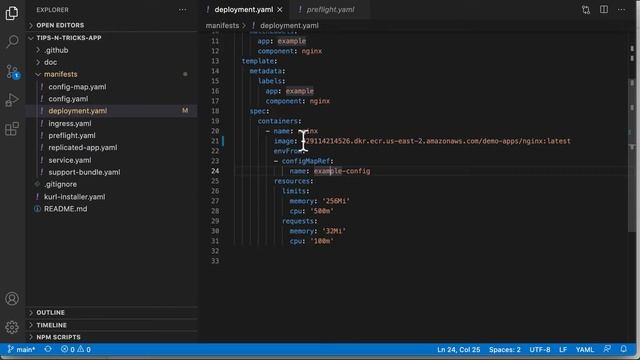This screenshot has height=360, width=640.
Task: Click the configMapRef: key on line 23
Action: (x=307, y=161)
